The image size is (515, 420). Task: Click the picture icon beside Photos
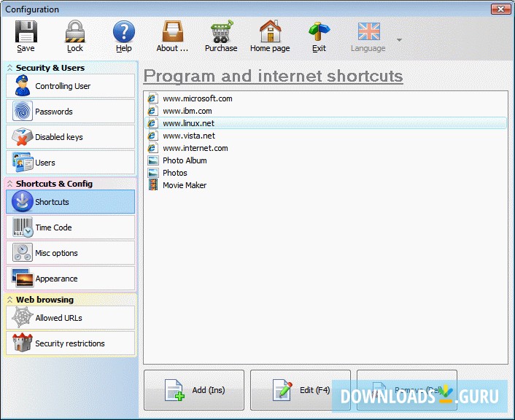pyautogui.click(x=153, y=173)
